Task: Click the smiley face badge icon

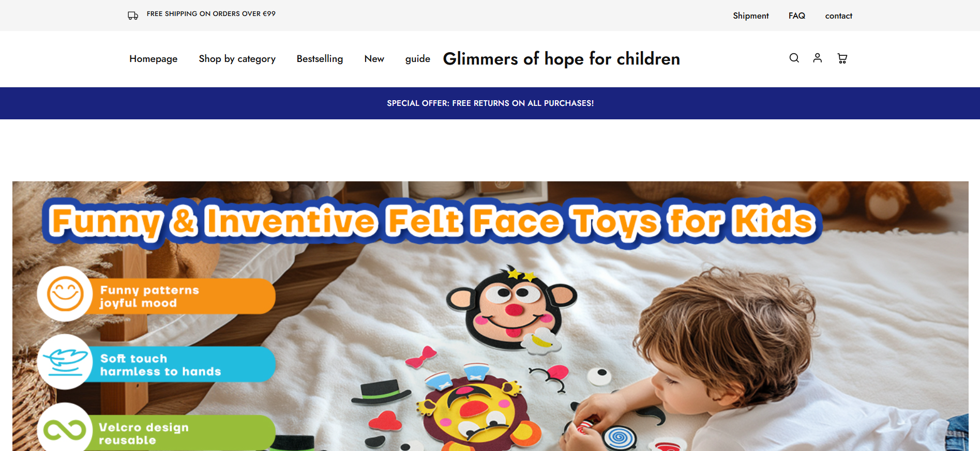Action: click(x=65, y=293)
